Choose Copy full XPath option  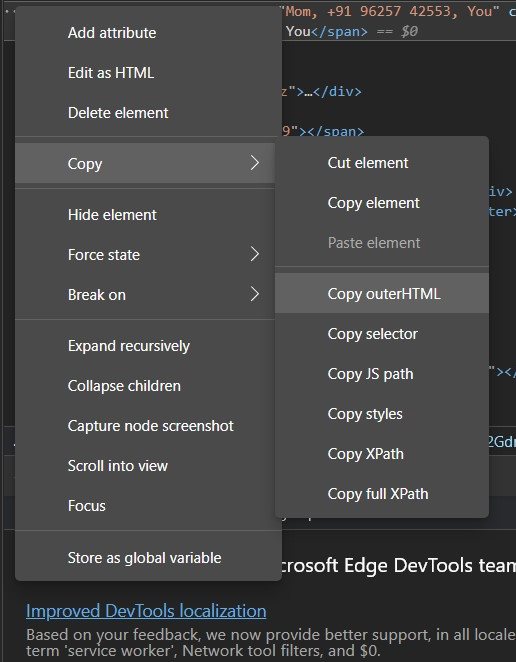(x=382, y=494)
